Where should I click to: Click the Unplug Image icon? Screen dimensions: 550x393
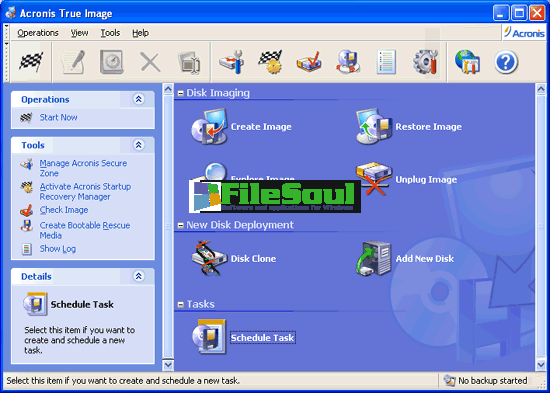click(374, 179)
